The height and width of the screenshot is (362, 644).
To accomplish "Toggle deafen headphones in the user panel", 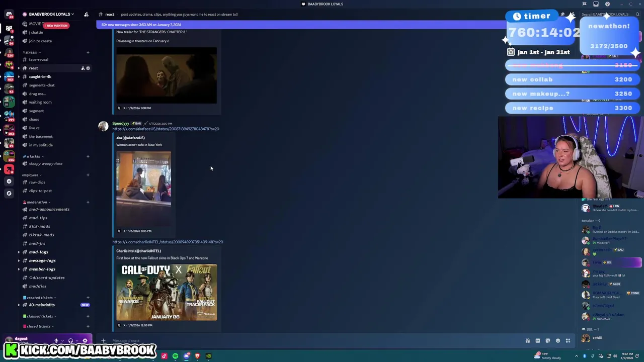I will pyautogui.click(x=70, y=340).
